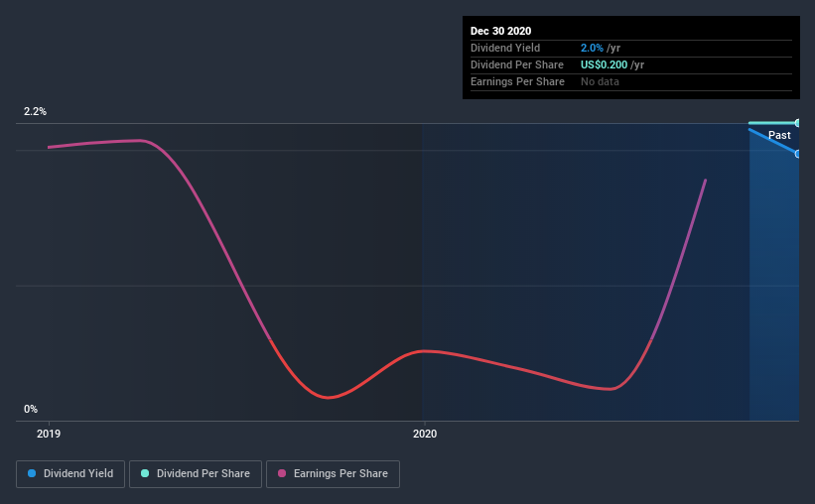Screen dimensions: 815x504
Task: Click the 0% y-axis label
Action: click(x=31, y=409)
